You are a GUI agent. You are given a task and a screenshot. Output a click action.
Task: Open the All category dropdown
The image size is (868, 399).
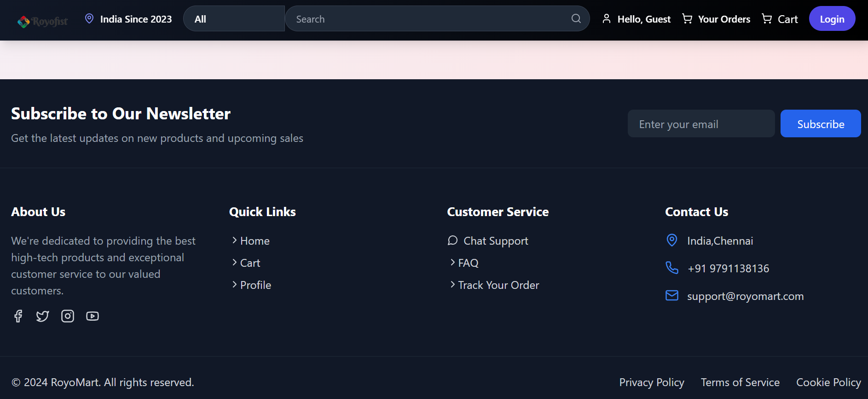[x=234, y=19]
